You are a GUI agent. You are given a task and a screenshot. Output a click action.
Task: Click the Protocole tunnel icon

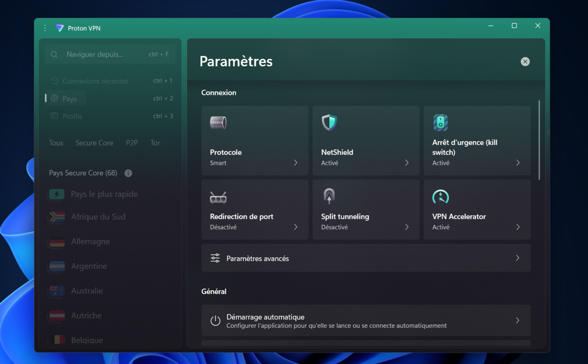218,122
